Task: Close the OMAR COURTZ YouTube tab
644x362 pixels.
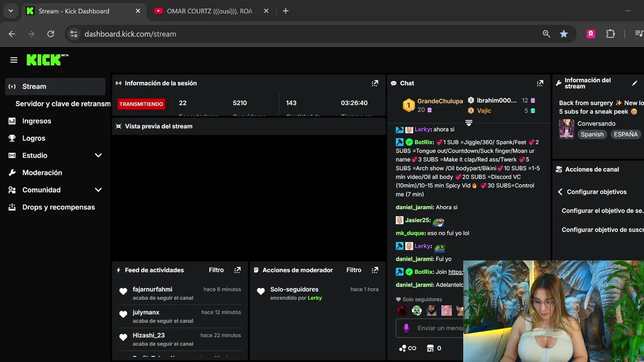Action: tap(266, 11)
